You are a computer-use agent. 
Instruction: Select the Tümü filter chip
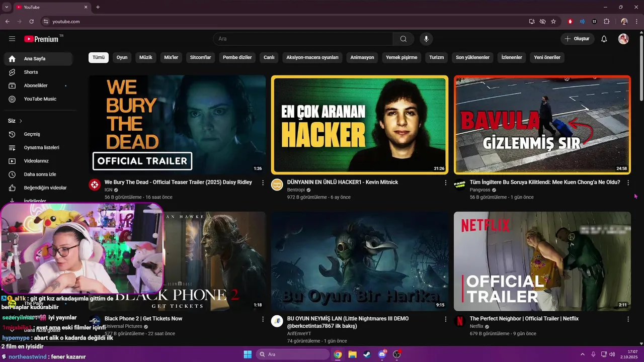99,57
